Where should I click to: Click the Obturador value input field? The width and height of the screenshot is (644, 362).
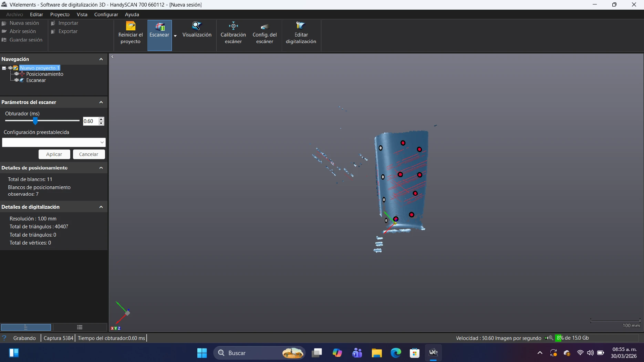90,121
